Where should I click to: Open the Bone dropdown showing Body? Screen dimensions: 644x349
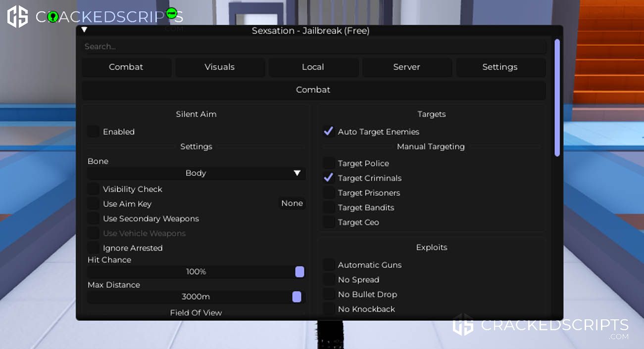(x=197, y=174)
